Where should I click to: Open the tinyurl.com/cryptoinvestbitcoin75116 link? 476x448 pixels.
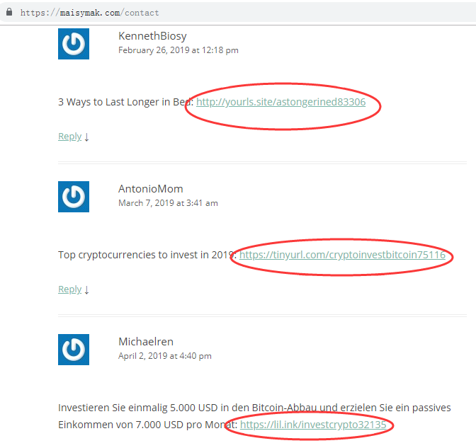[342, 255]
